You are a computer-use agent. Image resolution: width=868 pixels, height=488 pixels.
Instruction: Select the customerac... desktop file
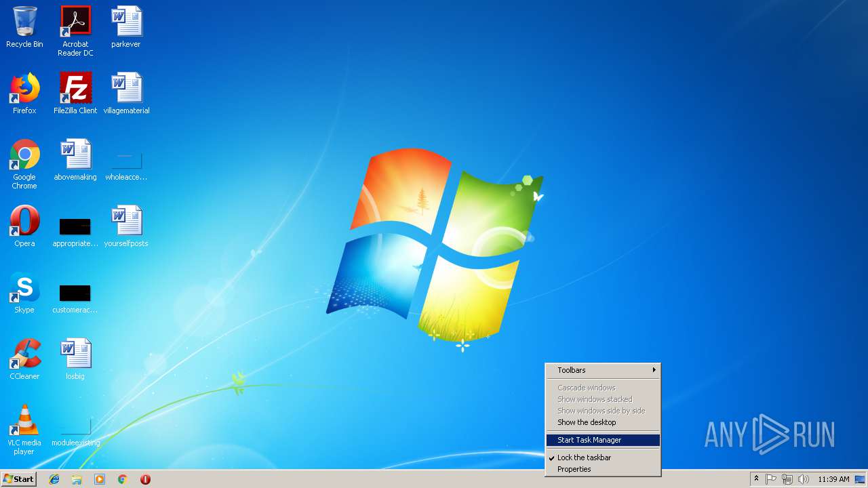(75, 298)
